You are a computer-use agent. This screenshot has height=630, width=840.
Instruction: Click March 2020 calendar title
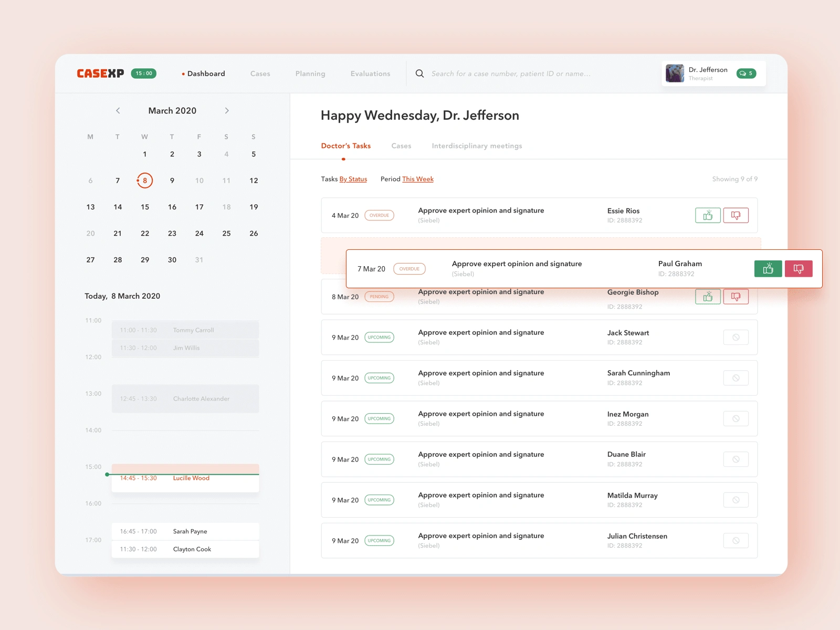tap(172, 111)
